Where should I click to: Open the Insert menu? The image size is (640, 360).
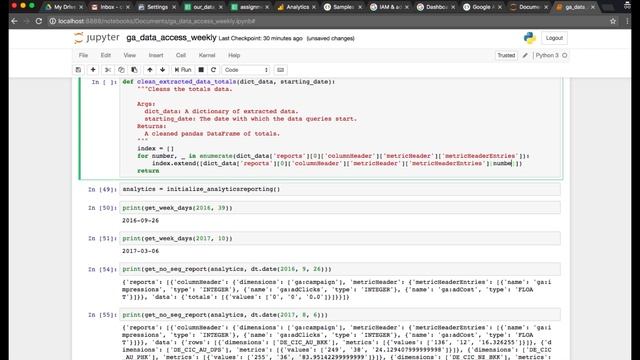point(156,55)
